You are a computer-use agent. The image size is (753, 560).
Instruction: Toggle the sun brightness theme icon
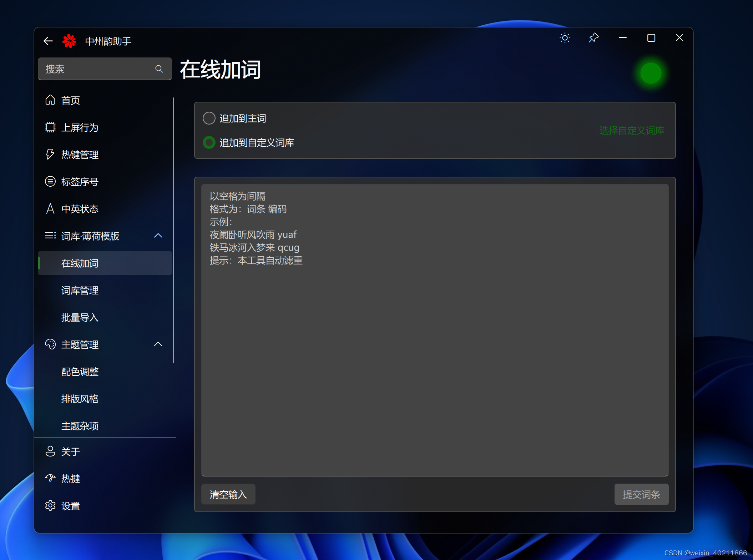pos(565,38)
